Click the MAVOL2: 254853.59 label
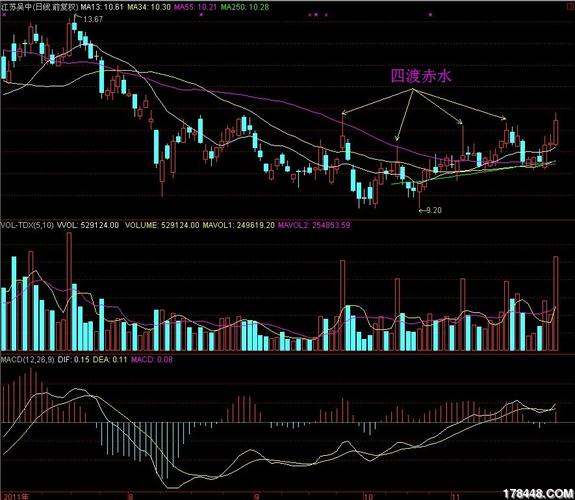This screenshot has height=500, width=575. pyautogui.click(x=314, y=225)
